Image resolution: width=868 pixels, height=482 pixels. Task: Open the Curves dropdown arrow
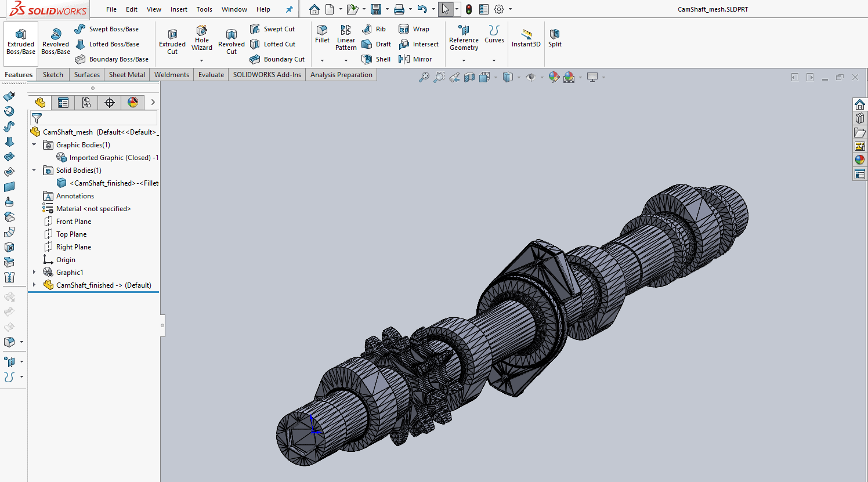(494, 60)
